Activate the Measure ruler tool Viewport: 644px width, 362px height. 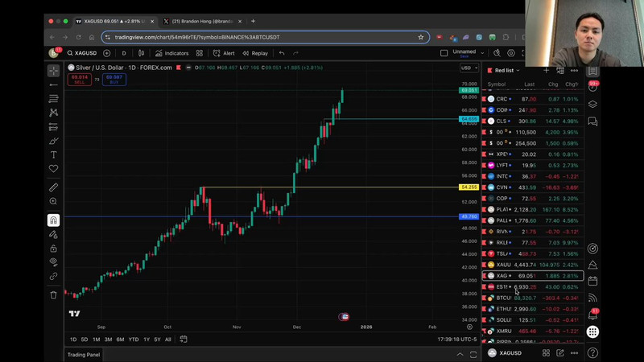(x=53, y=187)
